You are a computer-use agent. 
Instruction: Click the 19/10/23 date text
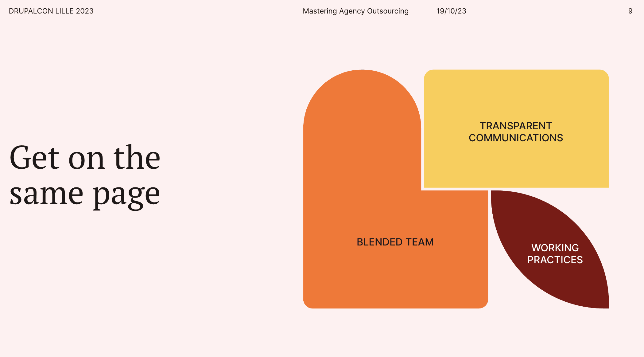pos(451,11)
